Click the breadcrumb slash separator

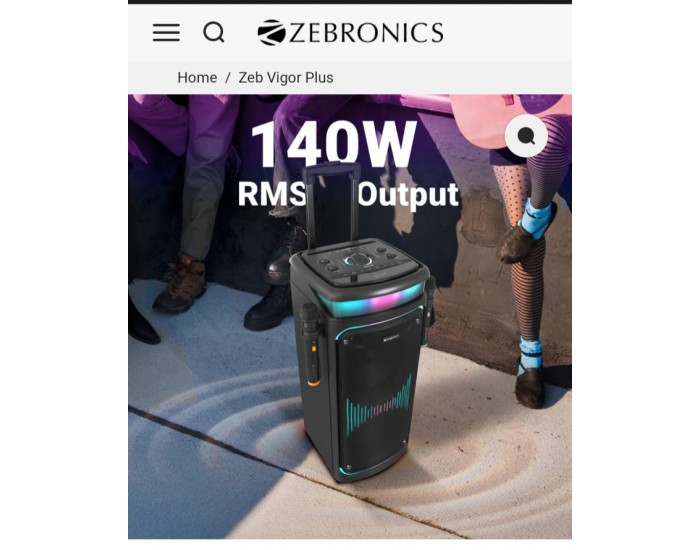coord(228,78)
